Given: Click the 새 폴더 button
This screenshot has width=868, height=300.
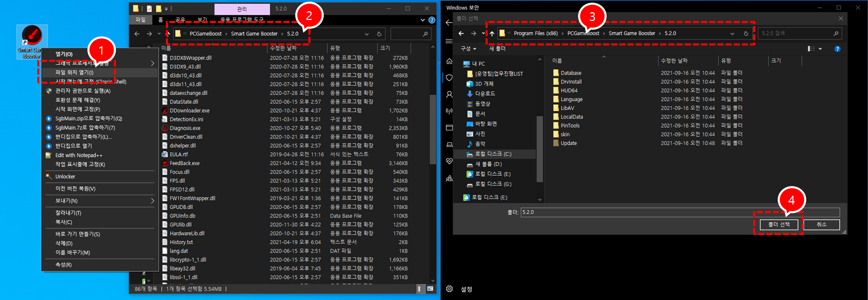Looking at the screenshot, I should tap(497, 49).
